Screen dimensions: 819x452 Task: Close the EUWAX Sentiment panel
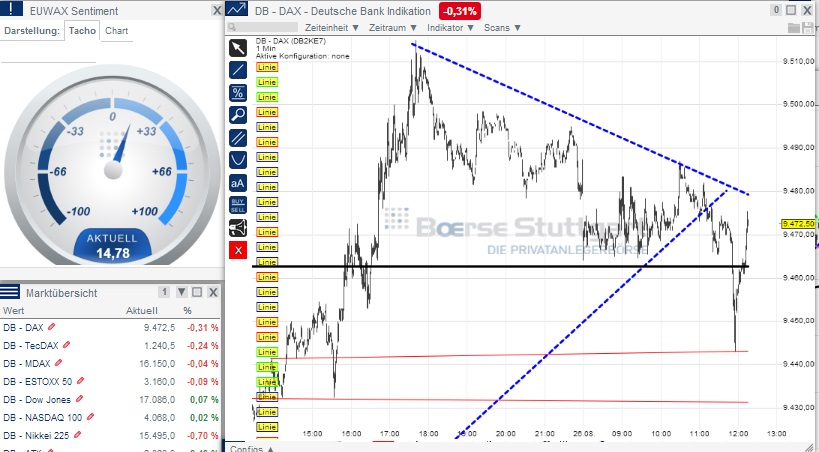pyautogui.click(x=217, y=10)
